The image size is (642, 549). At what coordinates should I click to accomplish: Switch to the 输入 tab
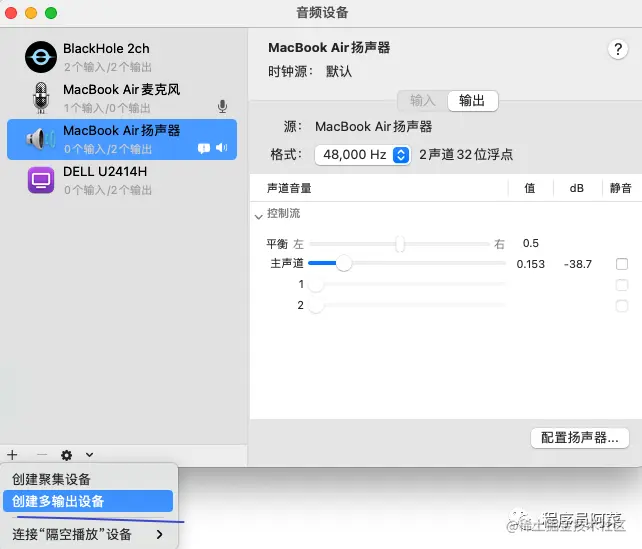click(423, 101)
